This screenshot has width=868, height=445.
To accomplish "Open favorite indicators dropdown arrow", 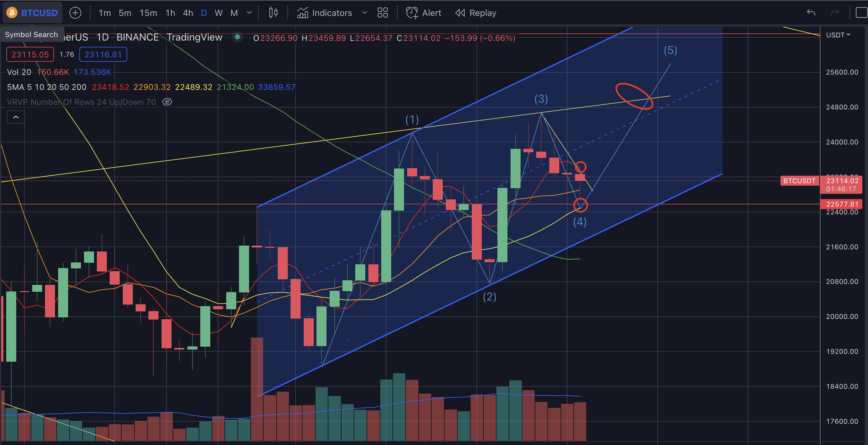I will point(364,13).
